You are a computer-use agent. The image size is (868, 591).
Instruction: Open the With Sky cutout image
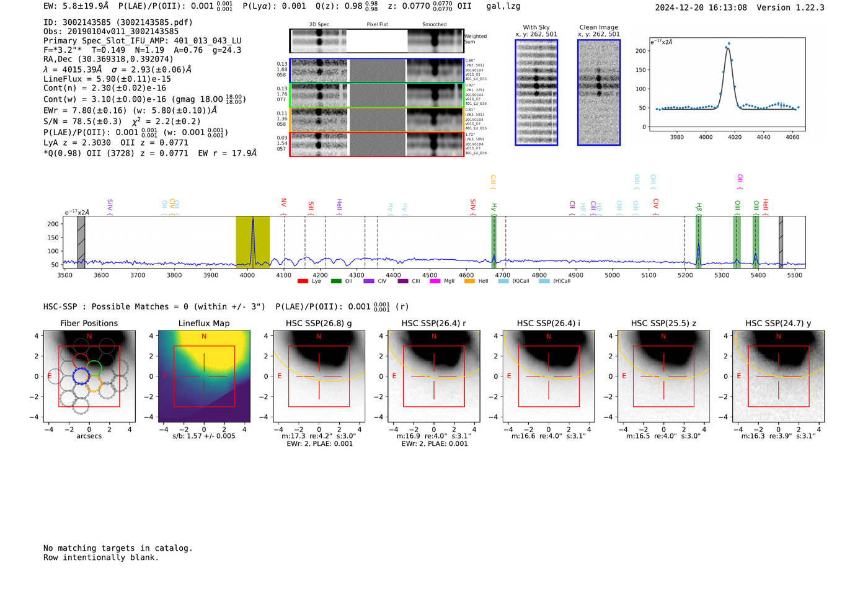coord(536,92)
